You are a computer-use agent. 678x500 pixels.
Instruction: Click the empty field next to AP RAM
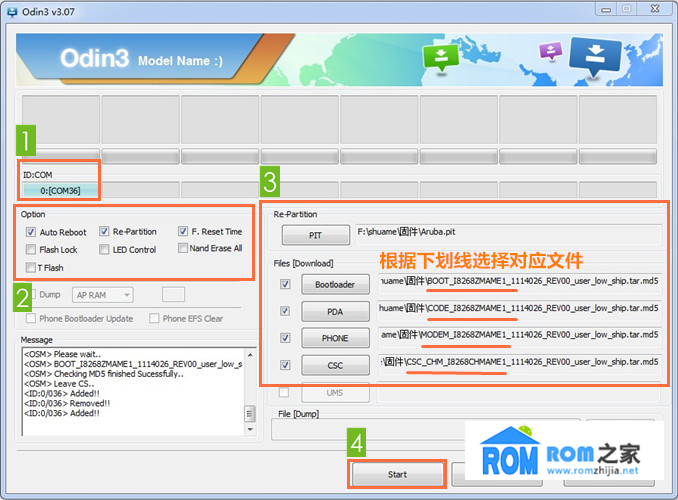pyautogui.click(x=173, y=295)
